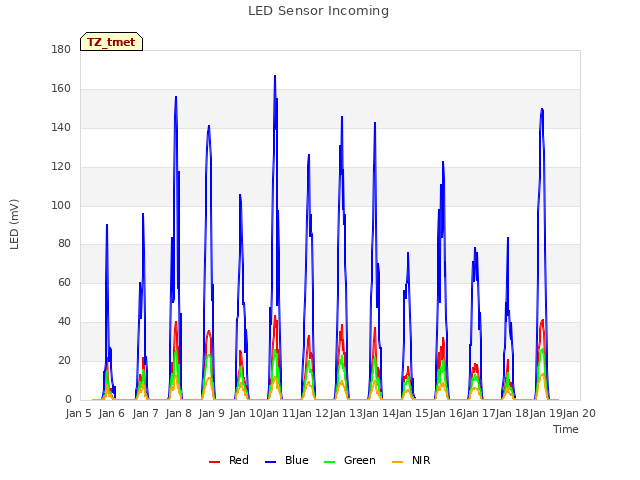Toggle the Red series legend entry
Screen dimensions: 640x480
(229, 460)
